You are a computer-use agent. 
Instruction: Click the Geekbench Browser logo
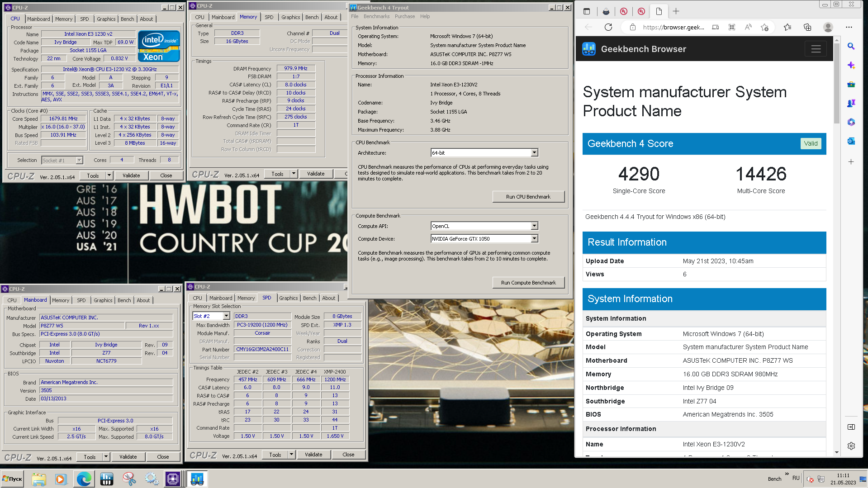pyautogui.click(x=589, y=49)
